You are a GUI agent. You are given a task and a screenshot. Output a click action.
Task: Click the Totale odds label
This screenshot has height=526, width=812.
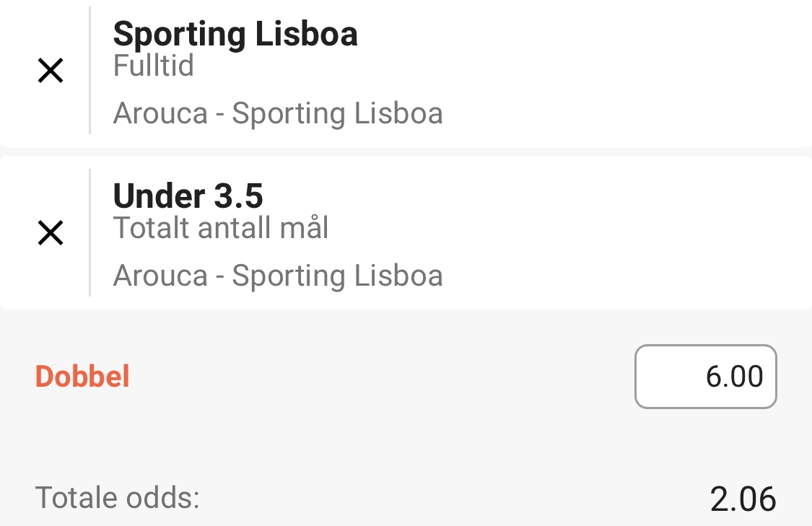tap(118, 498)
